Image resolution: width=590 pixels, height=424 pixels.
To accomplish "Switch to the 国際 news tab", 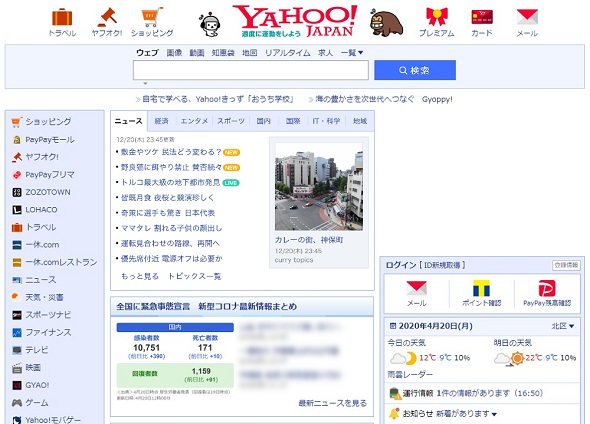I will pyautogui.click(x=293, y=121).
